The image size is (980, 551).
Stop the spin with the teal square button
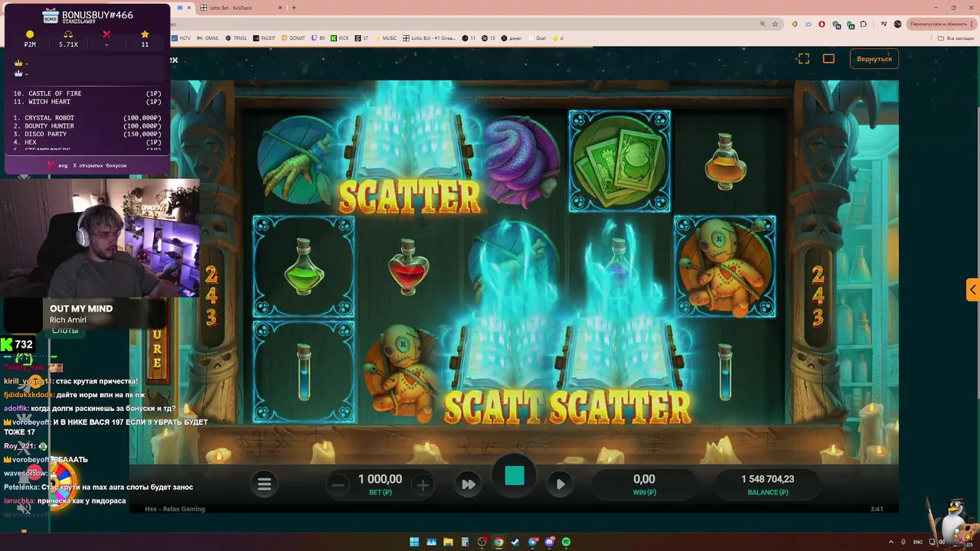(x=514, y=476)
